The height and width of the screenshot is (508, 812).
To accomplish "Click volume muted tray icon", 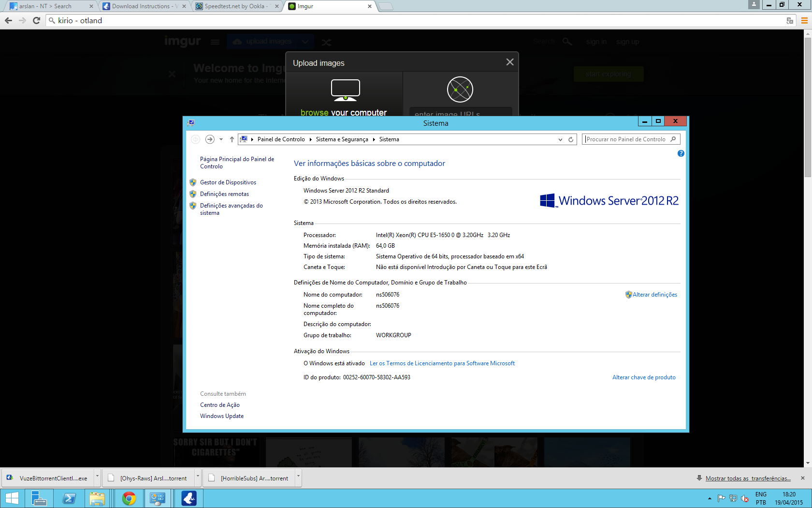I will [745, 498].
